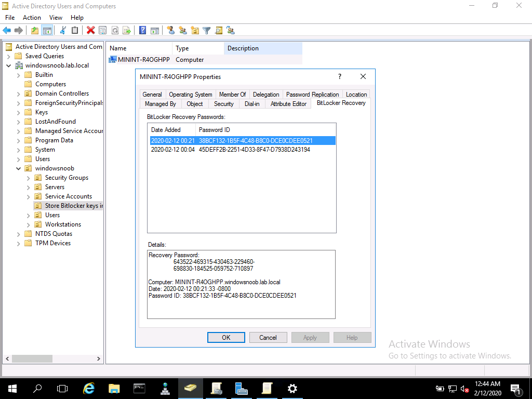Open File Explorer from taskbar
The width and height of the screenshot is (532, 399).
tap(114, 389)
